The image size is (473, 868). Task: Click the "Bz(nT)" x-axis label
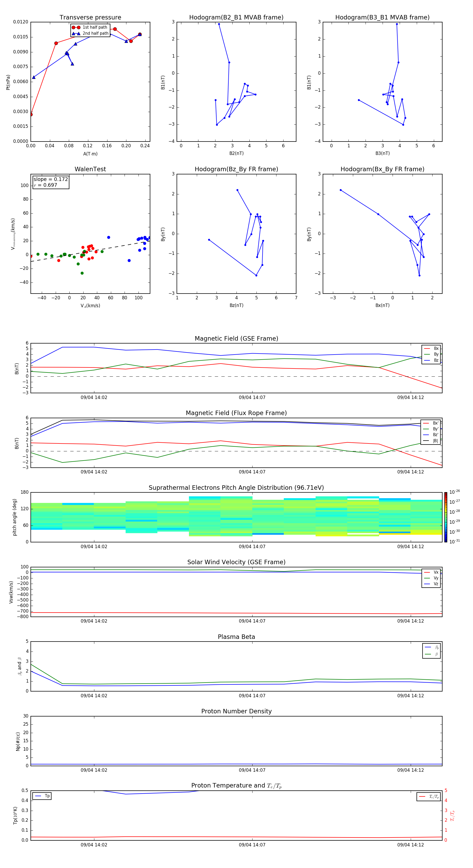pyautogui.click(x=236, y=305)
